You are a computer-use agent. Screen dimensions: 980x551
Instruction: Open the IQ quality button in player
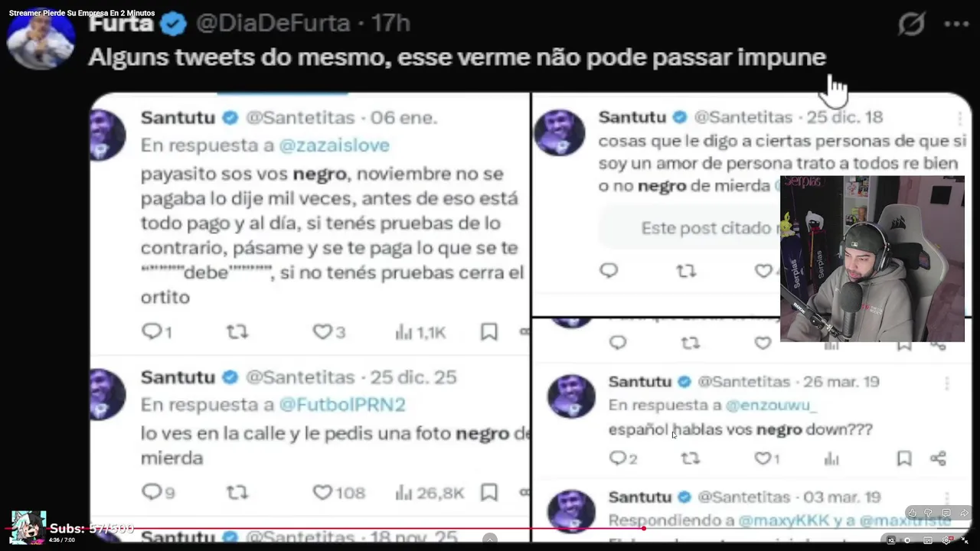[x=891, y=540]
